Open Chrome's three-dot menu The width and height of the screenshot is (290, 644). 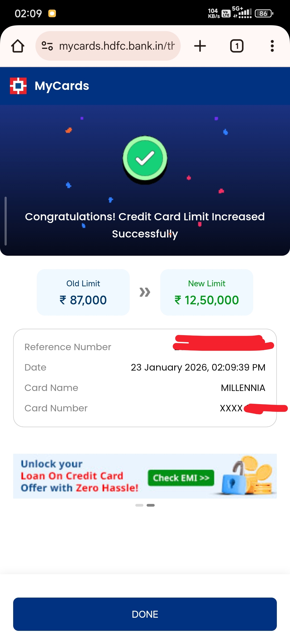[x=272, y=46]
